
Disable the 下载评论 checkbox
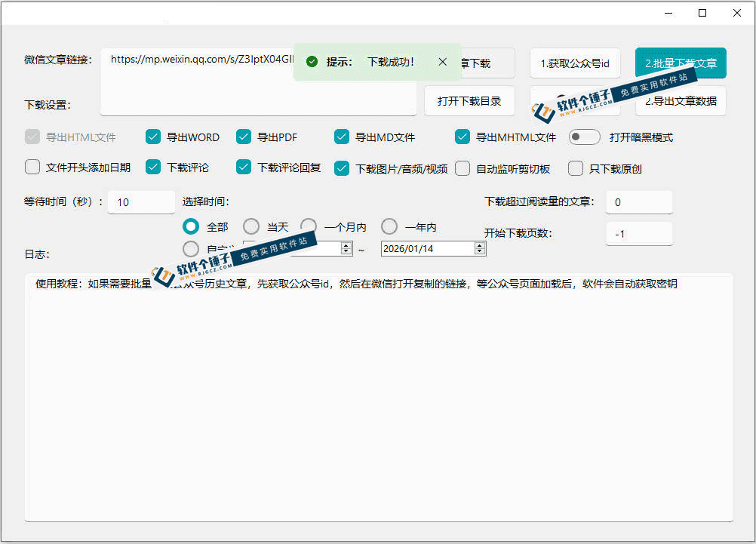[x=153, y=168]
